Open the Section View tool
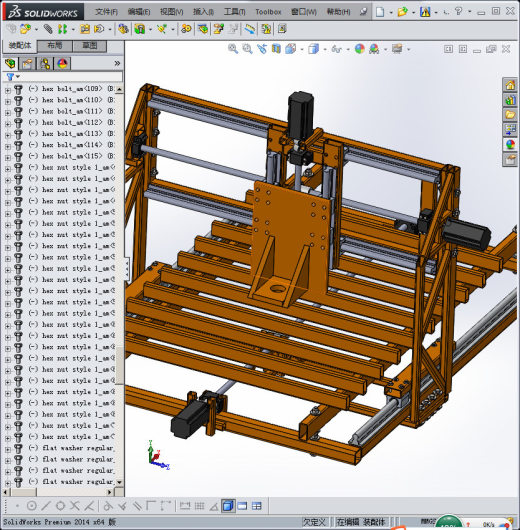The width and height of the screenshot is (520, 530). (276, 49)
